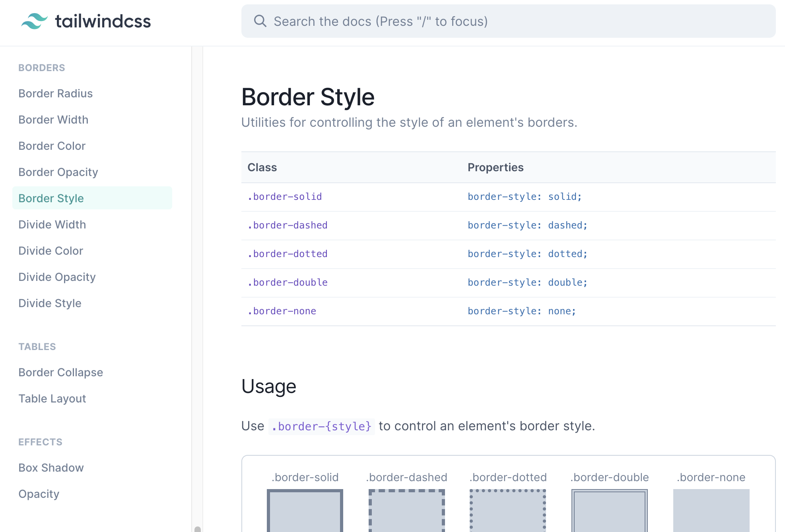785x532 pixels.
Task: Open the Border Opacity page
Action: 58,172
